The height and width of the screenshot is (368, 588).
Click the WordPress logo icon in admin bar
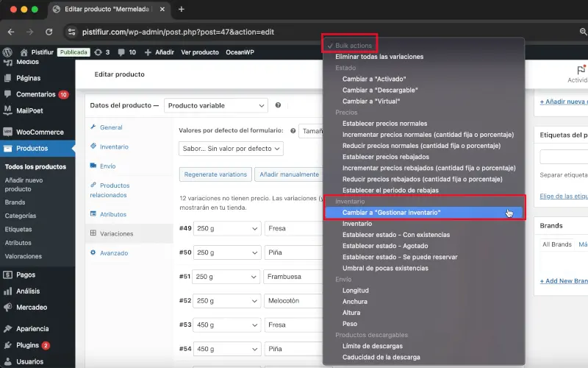pyautogui.click(x=7, y=52)
